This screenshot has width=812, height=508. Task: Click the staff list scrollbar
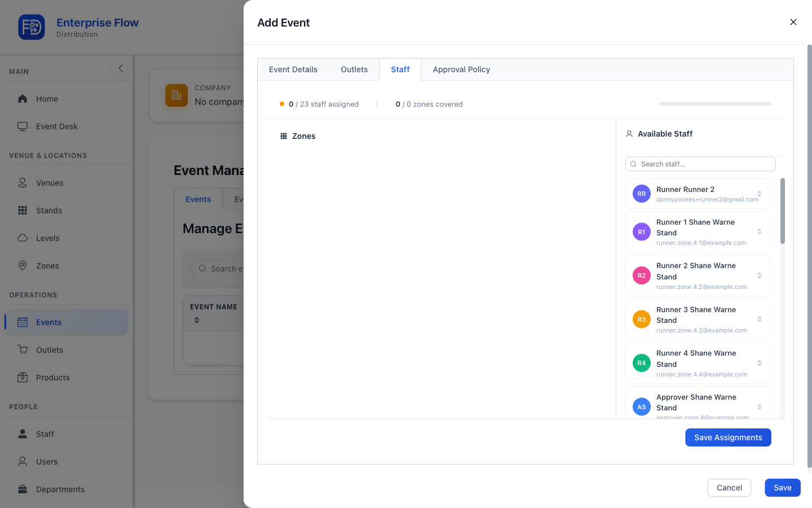tap(783, 211)
